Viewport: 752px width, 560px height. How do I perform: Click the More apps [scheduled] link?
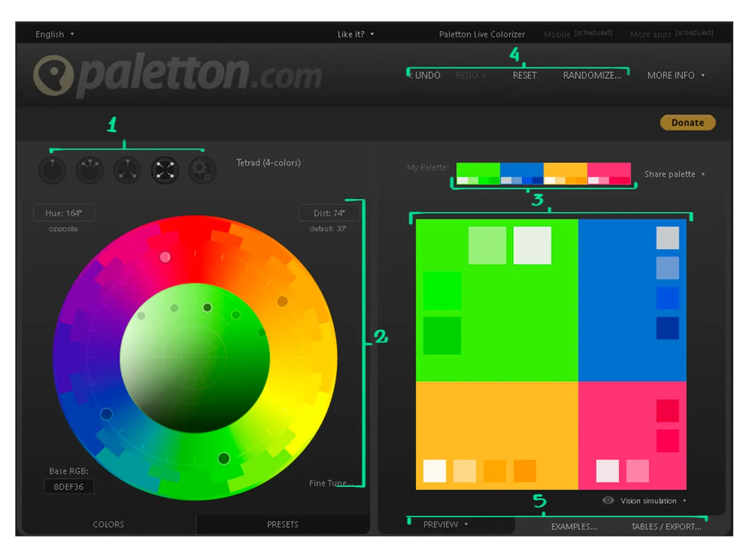click(x=672, y=33)
